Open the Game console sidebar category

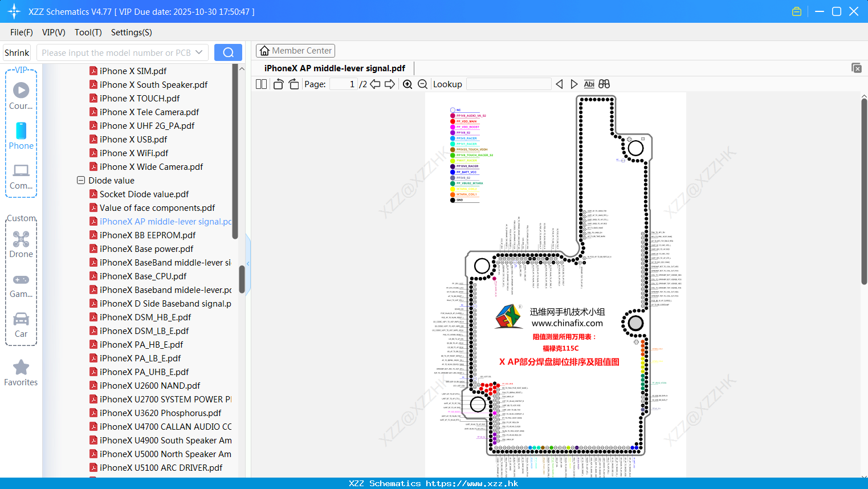point(21,285)
